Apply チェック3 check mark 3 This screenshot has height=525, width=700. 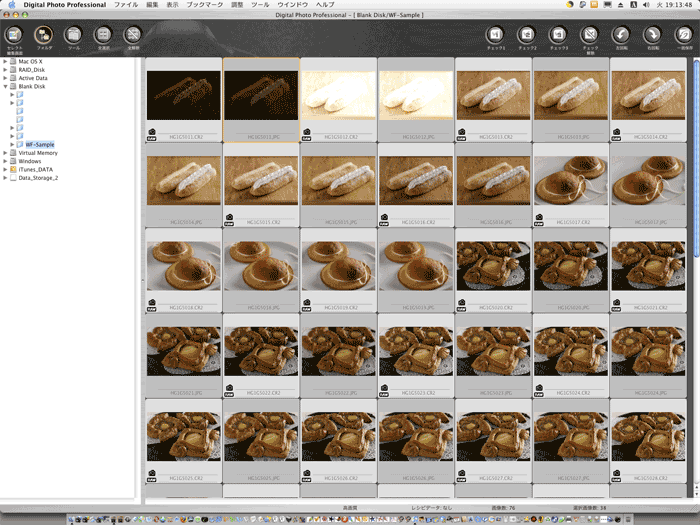point(558,34)
